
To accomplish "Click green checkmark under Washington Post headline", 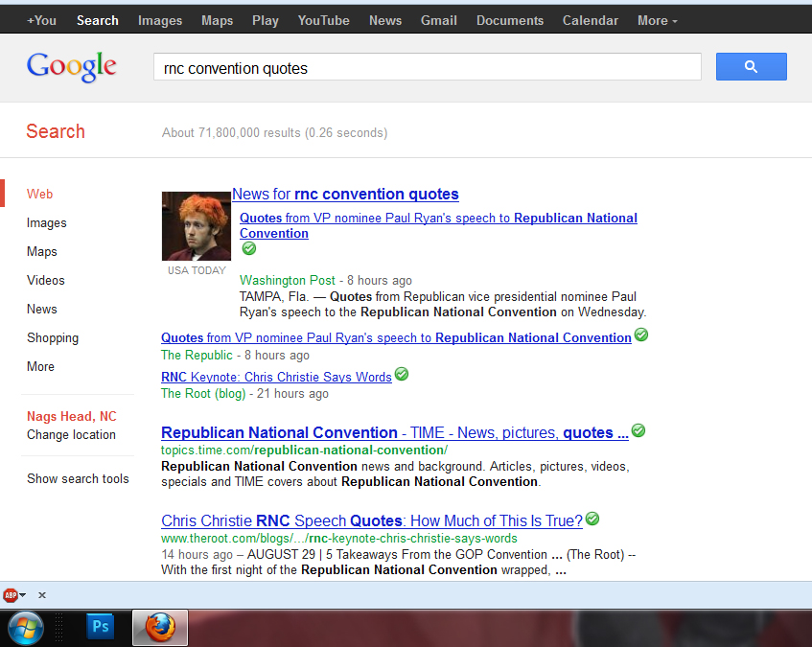I will (249, 248).
